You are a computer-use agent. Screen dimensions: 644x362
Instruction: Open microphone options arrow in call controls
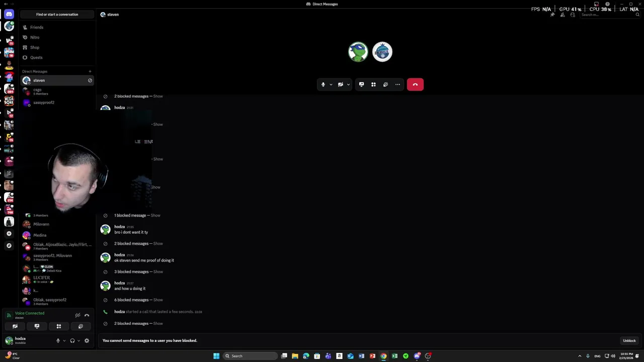331,84
